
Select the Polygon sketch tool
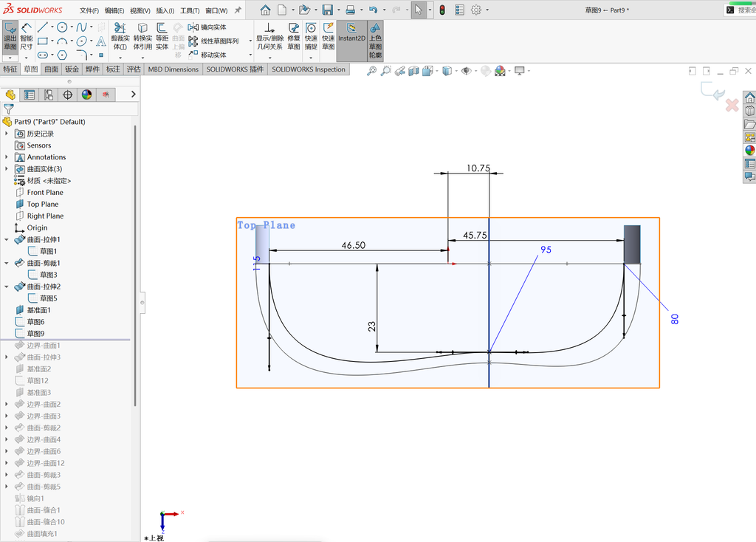pos(62,55)
